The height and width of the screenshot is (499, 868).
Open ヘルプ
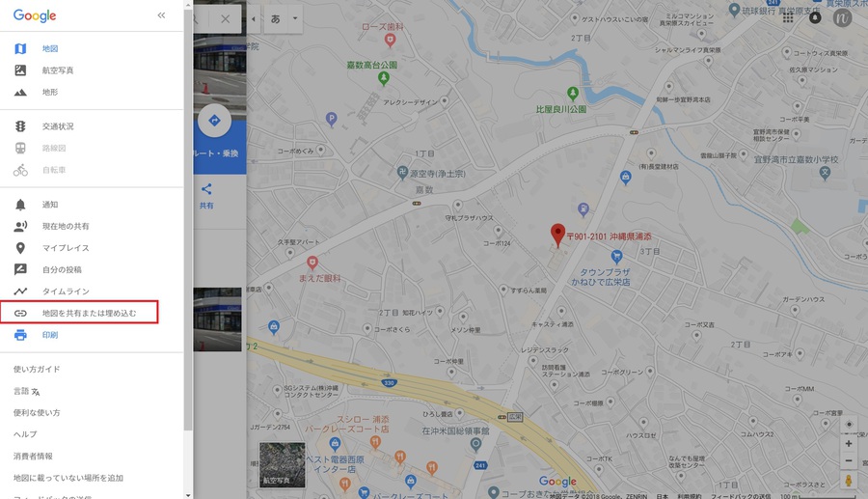(25, 434)
